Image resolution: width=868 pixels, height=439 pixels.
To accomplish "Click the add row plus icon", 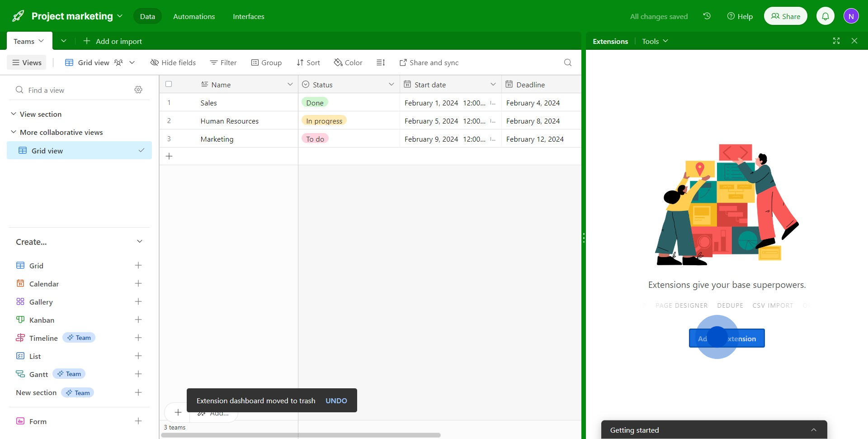I will [x=169, y=156].
